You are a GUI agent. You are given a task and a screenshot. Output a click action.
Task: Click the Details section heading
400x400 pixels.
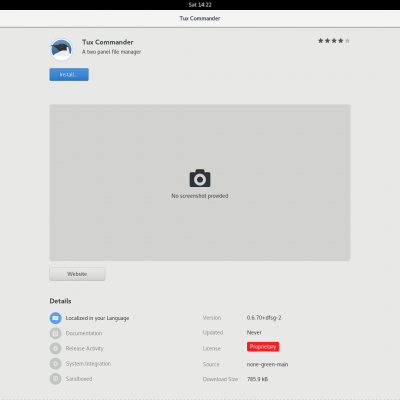60,301
